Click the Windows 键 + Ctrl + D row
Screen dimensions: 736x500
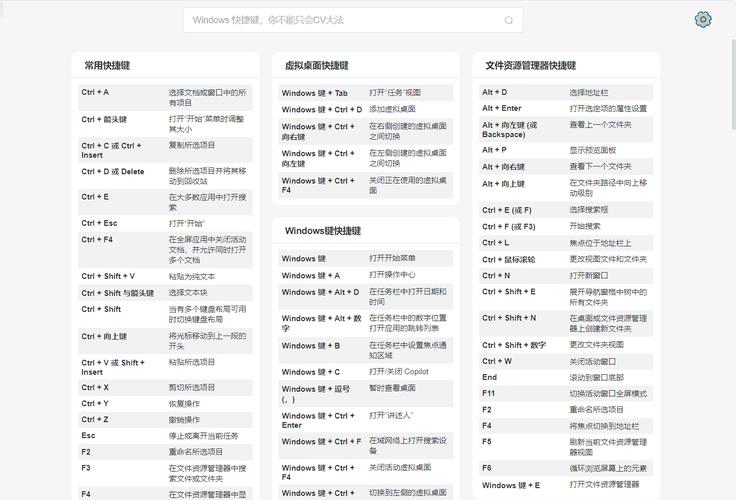pyautogui.click(x=366, y=109)
